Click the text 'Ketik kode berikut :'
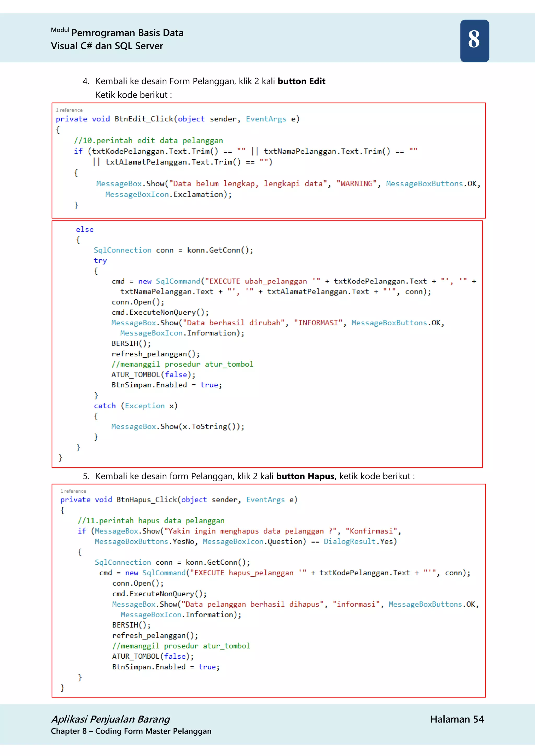 134,95
